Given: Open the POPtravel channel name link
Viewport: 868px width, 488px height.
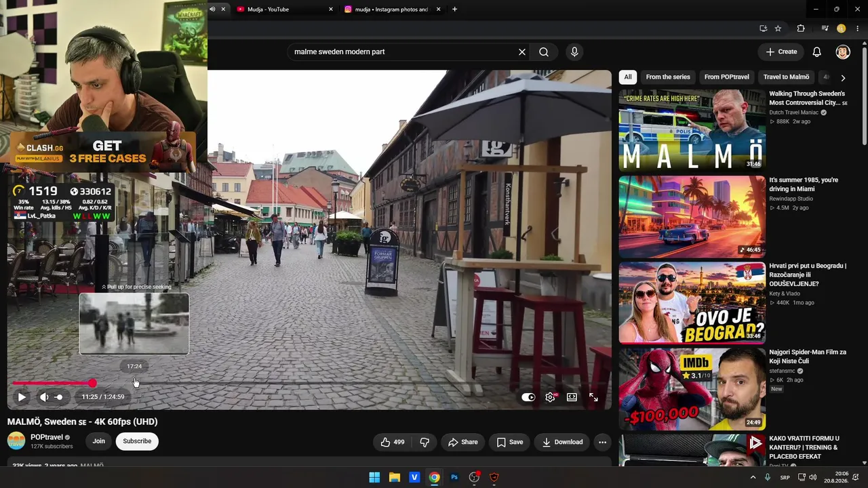Looking at the screenshot, I should 47,437.
